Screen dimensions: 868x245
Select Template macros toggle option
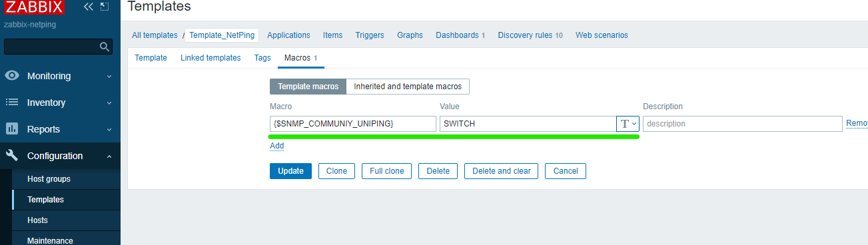click(308, 87)
